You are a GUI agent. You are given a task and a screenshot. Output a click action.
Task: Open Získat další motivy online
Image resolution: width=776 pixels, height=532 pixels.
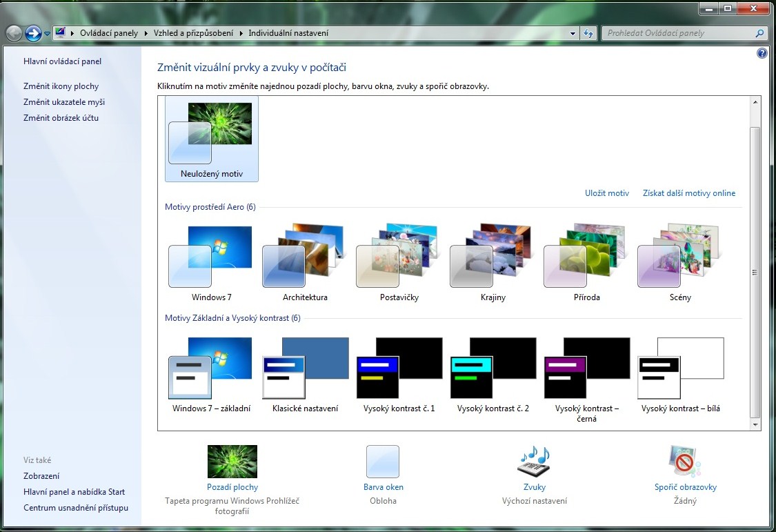[689, 193]
